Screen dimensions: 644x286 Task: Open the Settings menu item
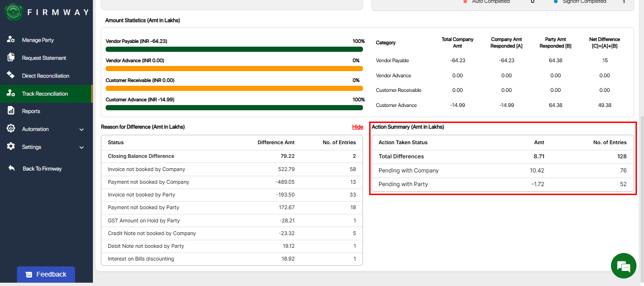pyautogui.click(x=32, y=147)
